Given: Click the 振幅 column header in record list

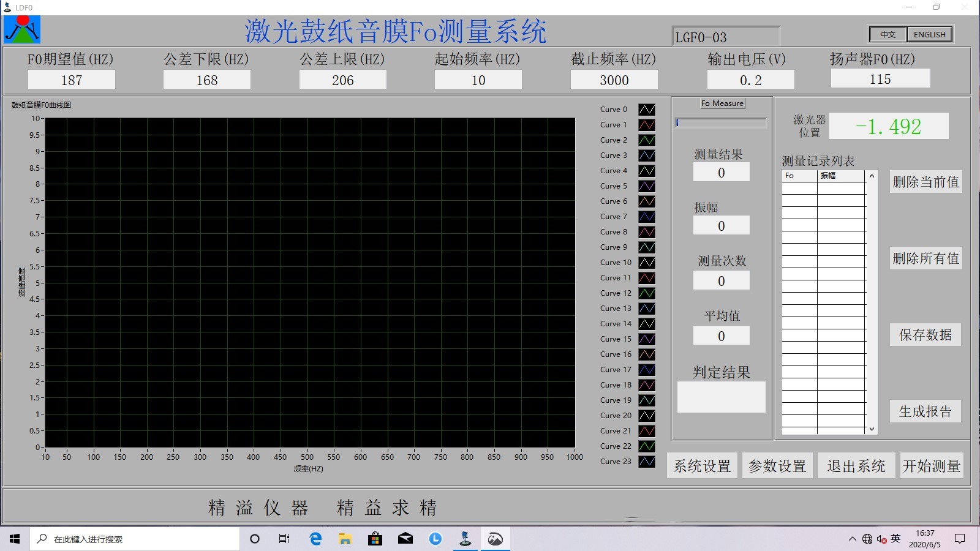Looking at the screenshot, I should point(842,176).
